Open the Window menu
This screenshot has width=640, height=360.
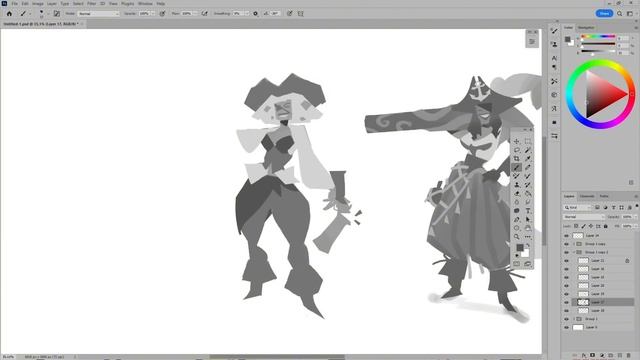[145, 3]
